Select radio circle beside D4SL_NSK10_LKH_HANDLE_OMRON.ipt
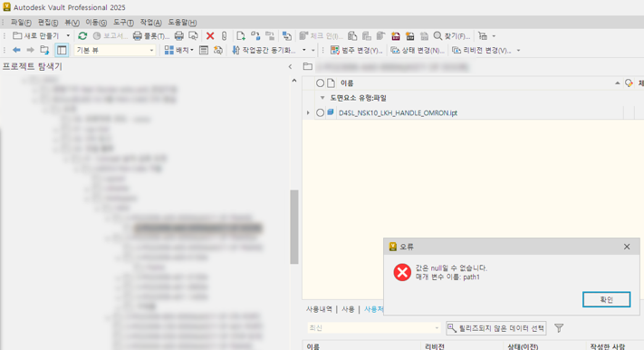Screen dimensions: 644x350 tap(320, 112)
